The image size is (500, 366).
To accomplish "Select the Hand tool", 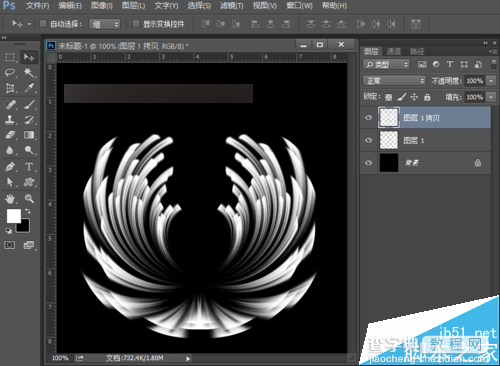I will [10, 199].
